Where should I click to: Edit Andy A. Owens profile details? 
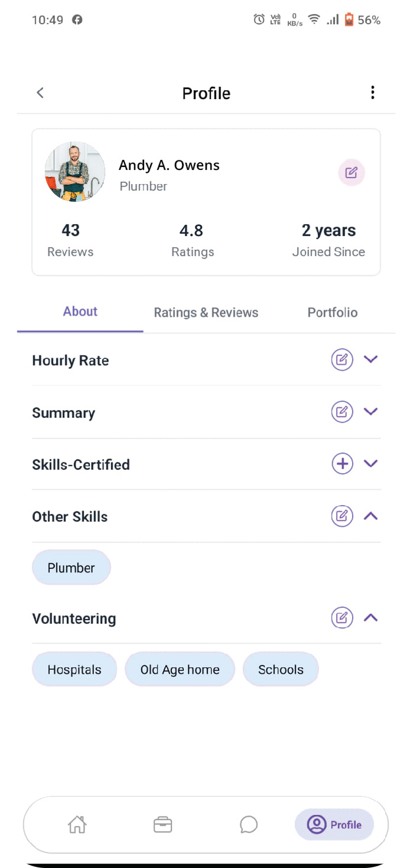(x=352, y=173)
